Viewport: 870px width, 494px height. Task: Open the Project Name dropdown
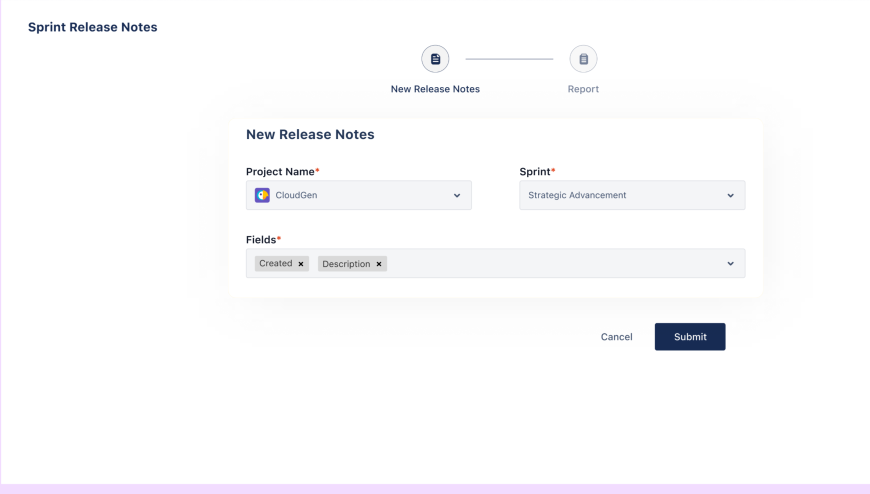pos(358,195)
